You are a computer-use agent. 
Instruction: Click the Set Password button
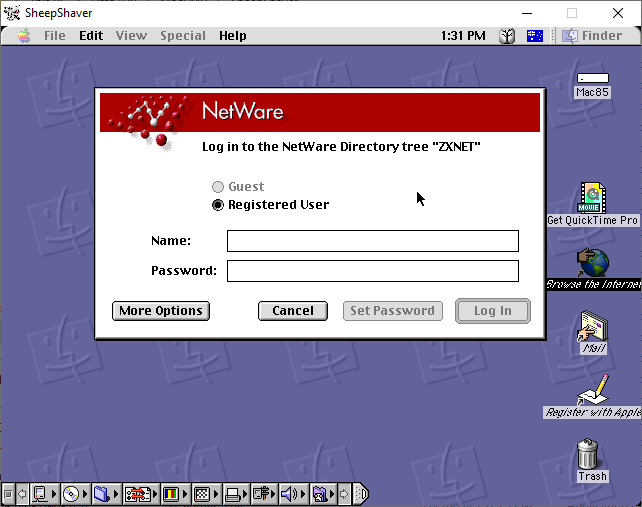(393, 311)
